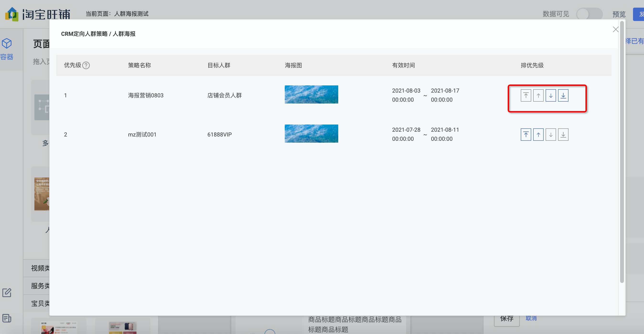
Task: Move 海报营销0803 row up one level
Action: click(x=538, y=95)
